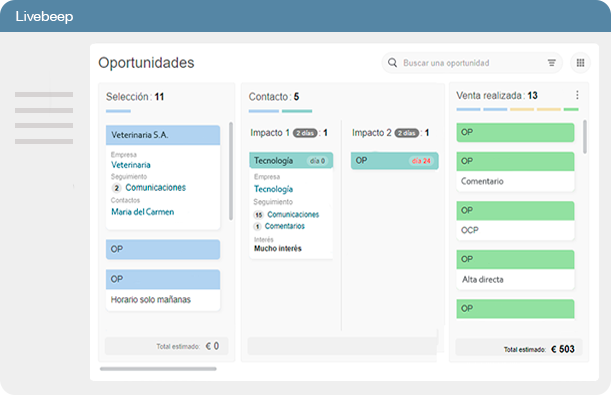The width and height of the screenshot is (611, 395).
Task: Click the blue bar under Selección
Action: tap(118, 111)
